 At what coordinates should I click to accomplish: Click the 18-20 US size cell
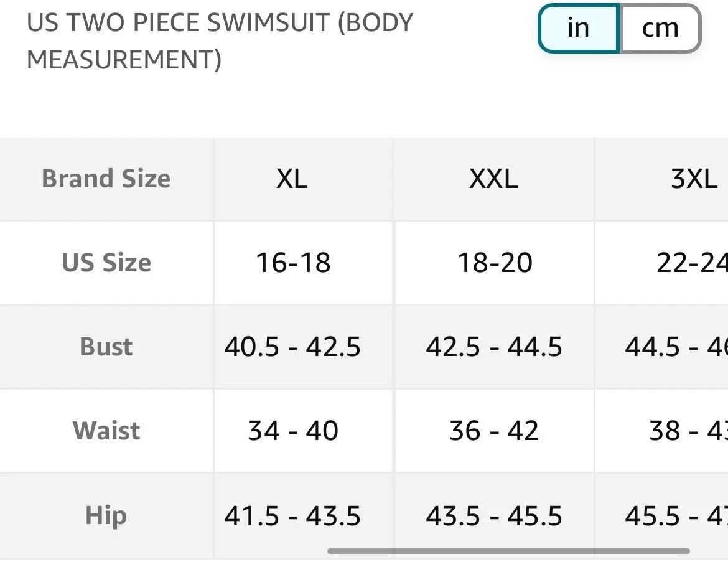pyautogui.click(x=494, y=263)
